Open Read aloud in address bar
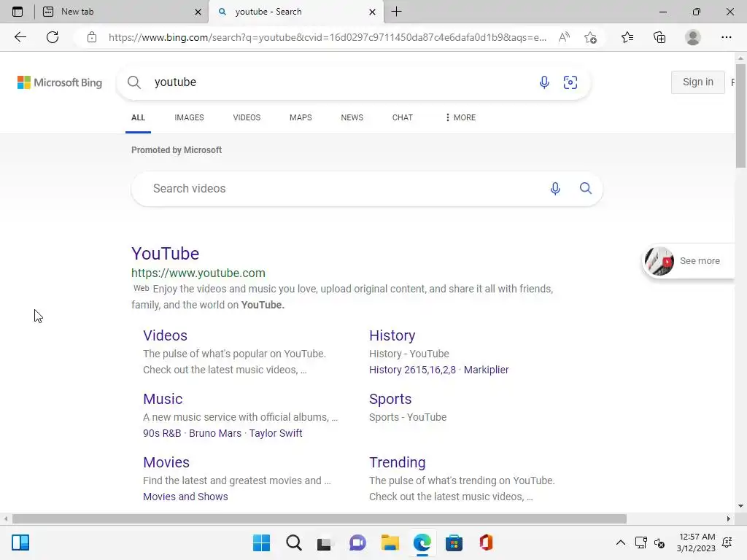Screen dimensions: 747x560 (564, 37)
